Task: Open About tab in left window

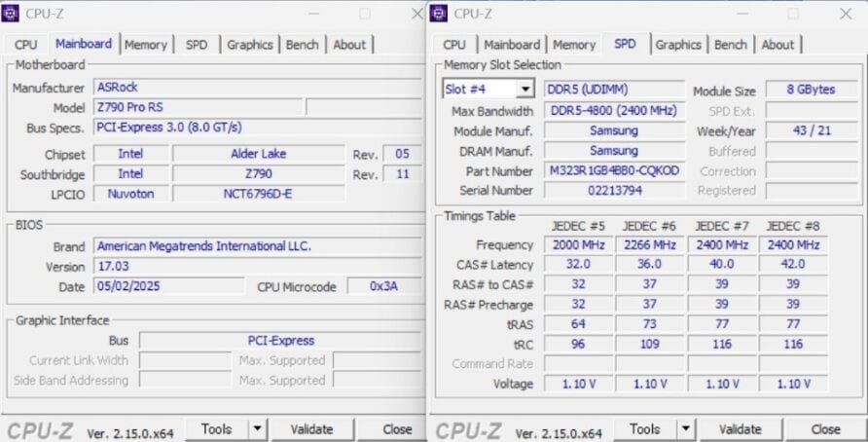Action: coord(349,45)
